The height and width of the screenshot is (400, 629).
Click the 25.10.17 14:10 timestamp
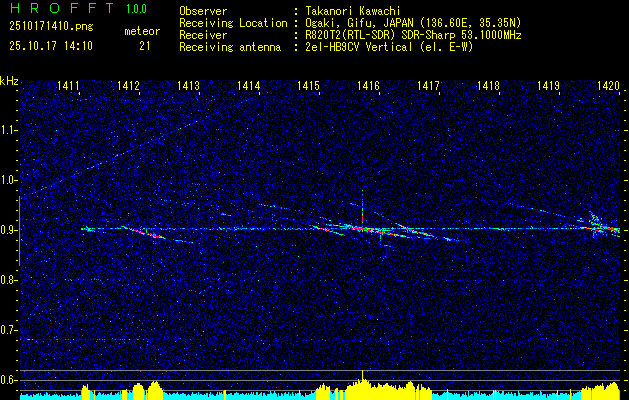(51, 46)
